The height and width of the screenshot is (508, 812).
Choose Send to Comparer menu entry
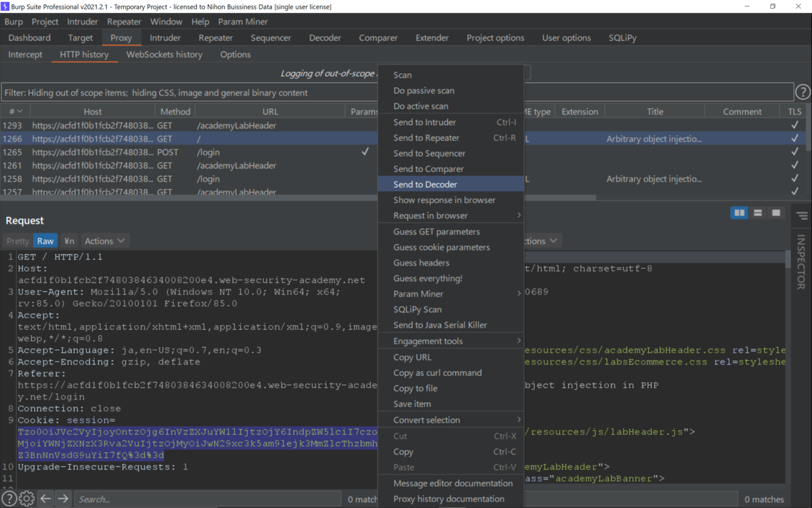tap(451, 169)
